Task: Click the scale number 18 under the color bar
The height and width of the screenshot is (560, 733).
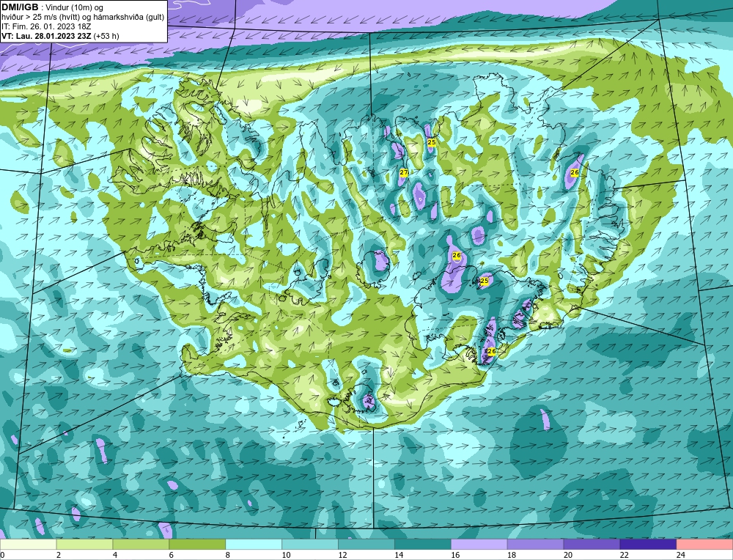Action: click(512, 555)
